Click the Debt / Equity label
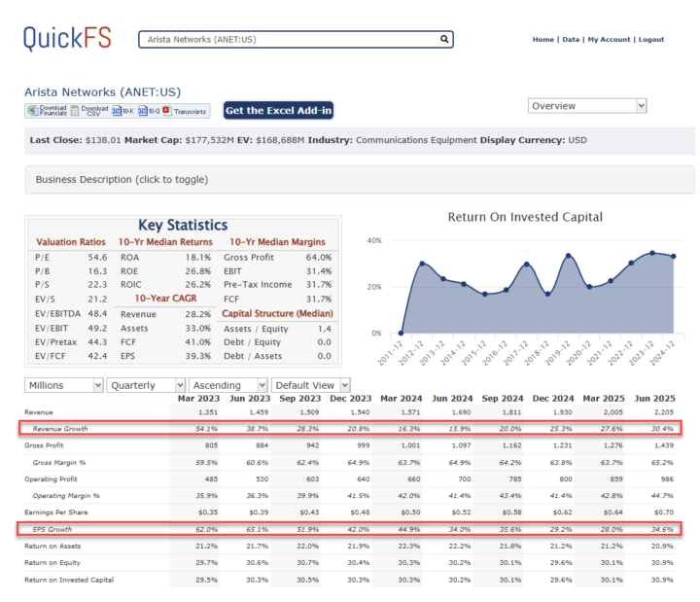 [x=252, y=342]
